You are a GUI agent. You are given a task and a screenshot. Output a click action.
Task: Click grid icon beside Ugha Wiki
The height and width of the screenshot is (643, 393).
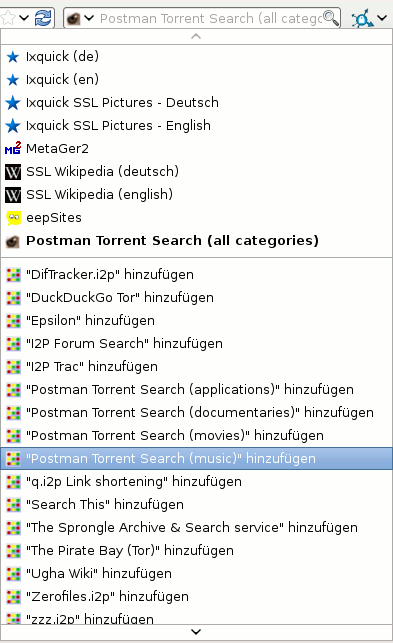click(x=13, y=574)
